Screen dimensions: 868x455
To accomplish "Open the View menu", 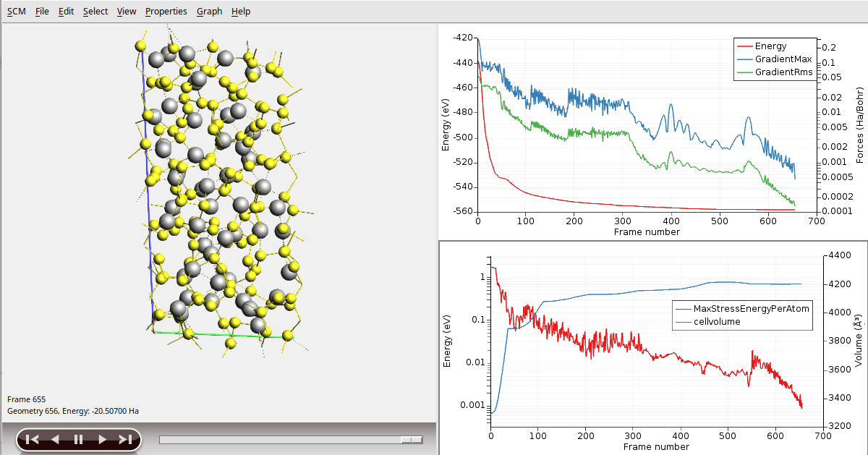I will click(x=126, y=12).
